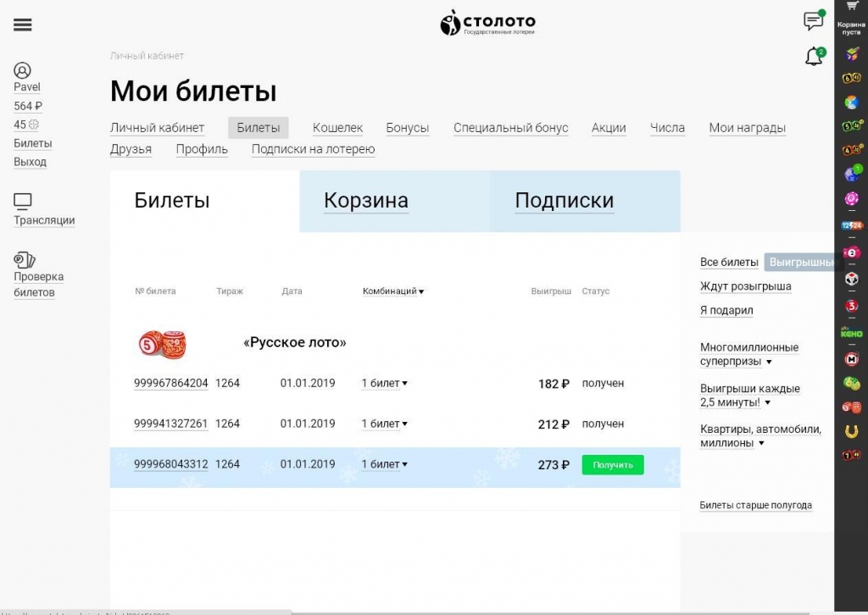Click the green Получить button
868x615 pixels.
(613, 464)
